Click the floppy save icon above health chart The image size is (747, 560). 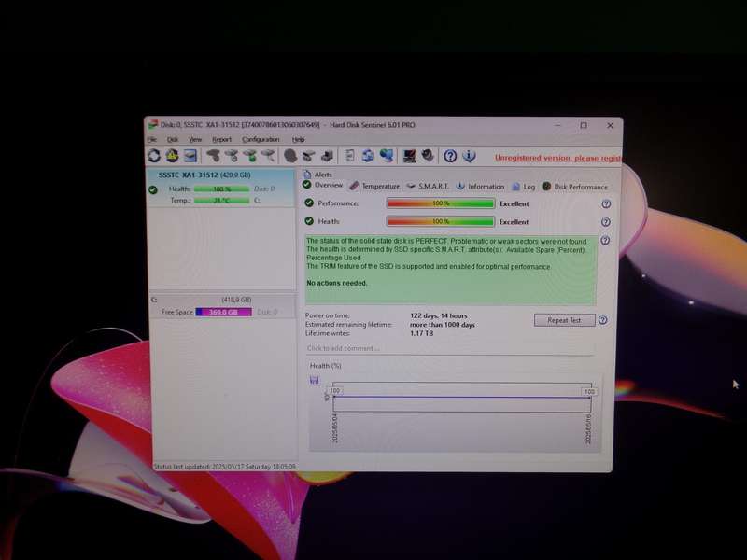point(315,380)
